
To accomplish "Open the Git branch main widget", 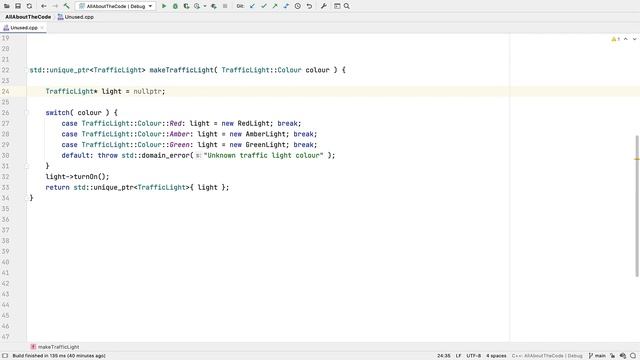I will (597, 356).
